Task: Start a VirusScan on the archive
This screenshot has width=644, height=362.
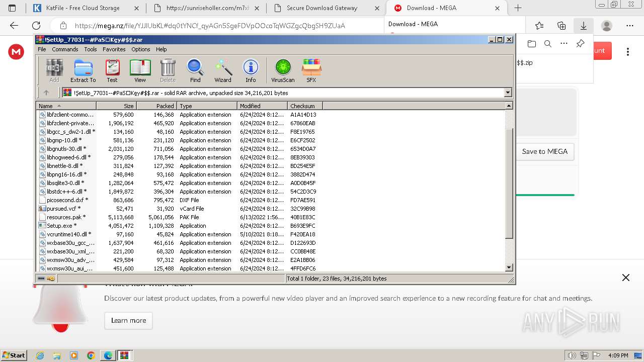Action: click(x=283, y=70)
